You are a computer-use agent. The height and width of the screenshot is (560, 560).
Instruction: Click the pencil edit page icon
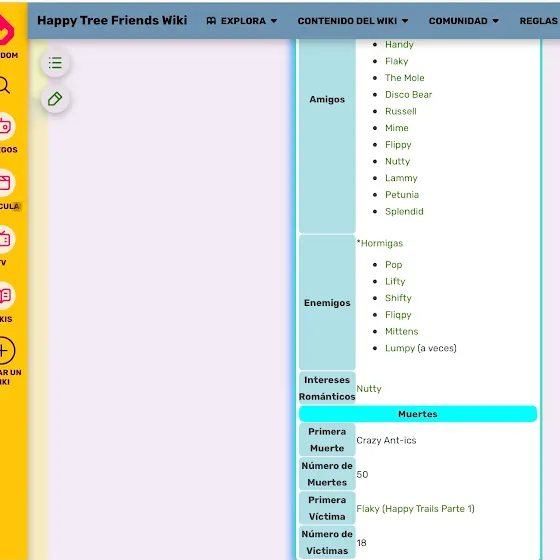(55, 99)
